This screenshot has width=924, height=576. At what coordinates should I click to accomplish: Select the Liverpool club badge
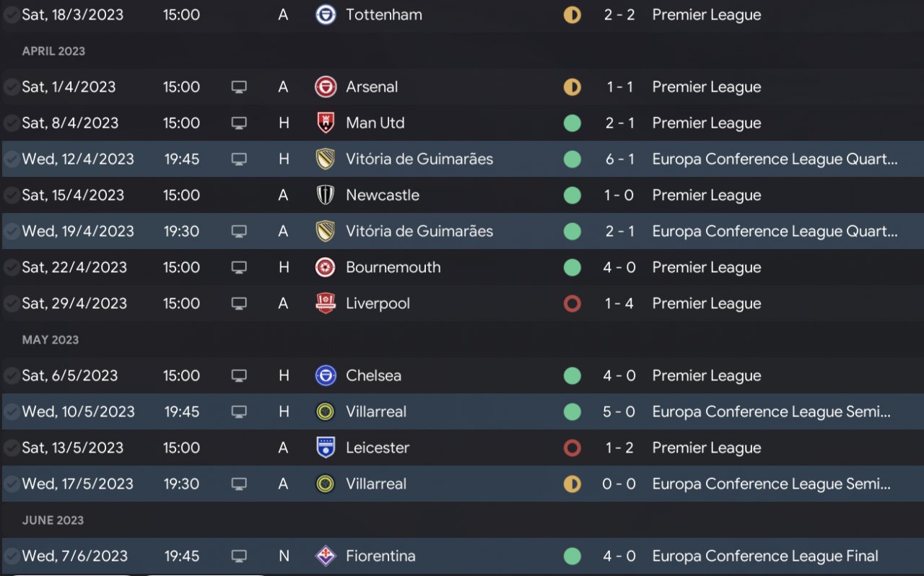pyautogui.click(x=326, y=303)
